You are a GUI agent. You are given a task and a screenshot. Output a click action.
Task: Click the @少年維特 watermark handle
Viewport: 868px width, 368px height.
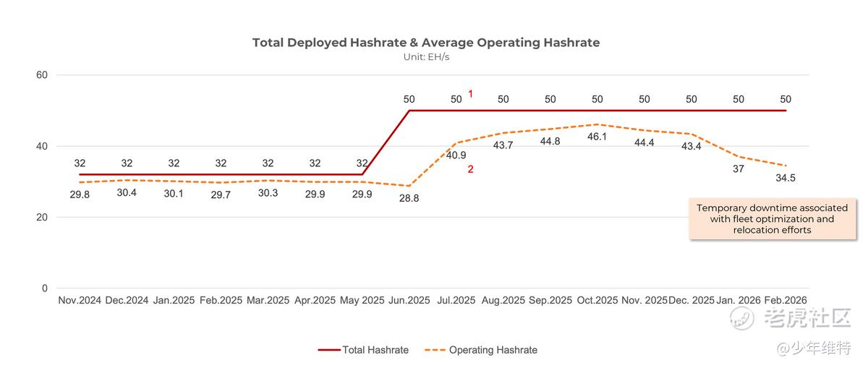(x=814, y=348)
